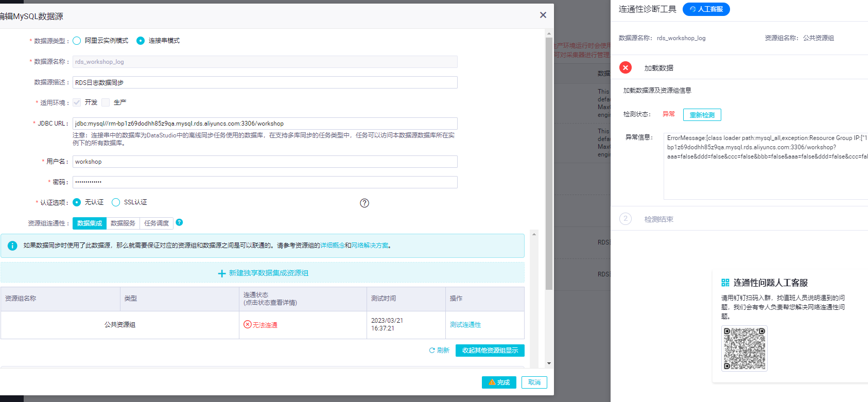Click the dialog vertical scrollbar thumb

click(549, 164)
